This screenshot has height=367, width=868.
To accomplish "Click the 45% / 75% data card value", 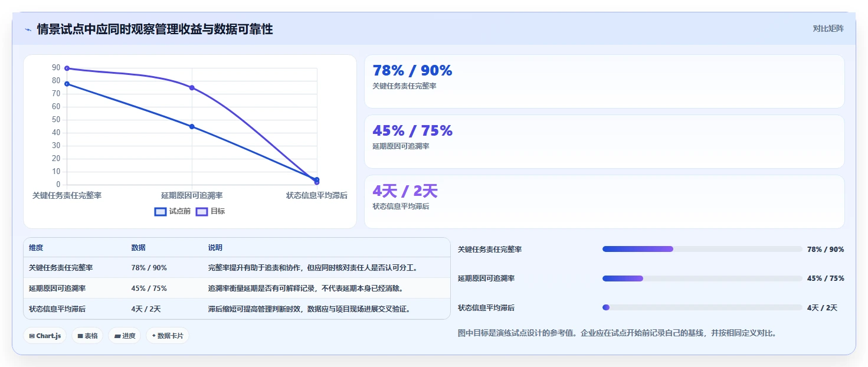I will pos(412,131).
